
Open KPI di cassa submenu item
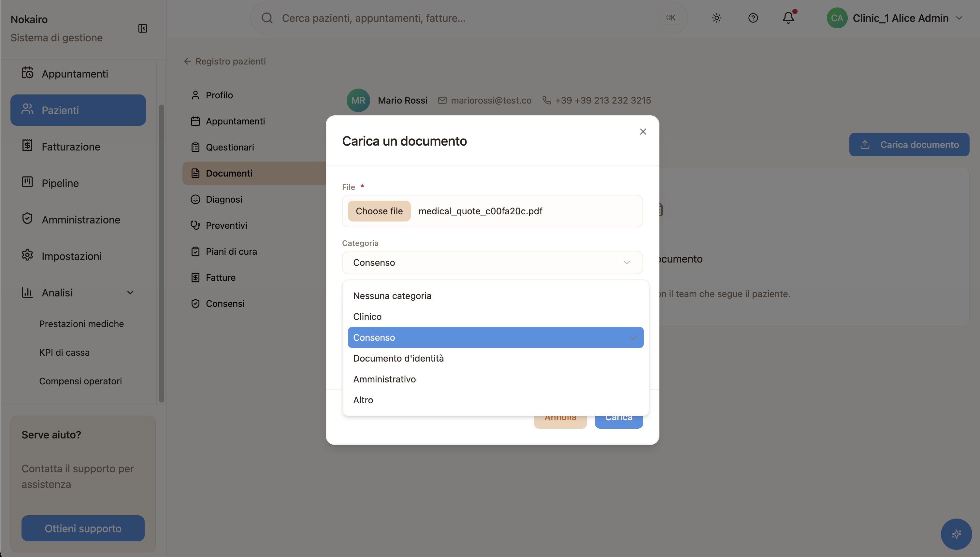64,352
